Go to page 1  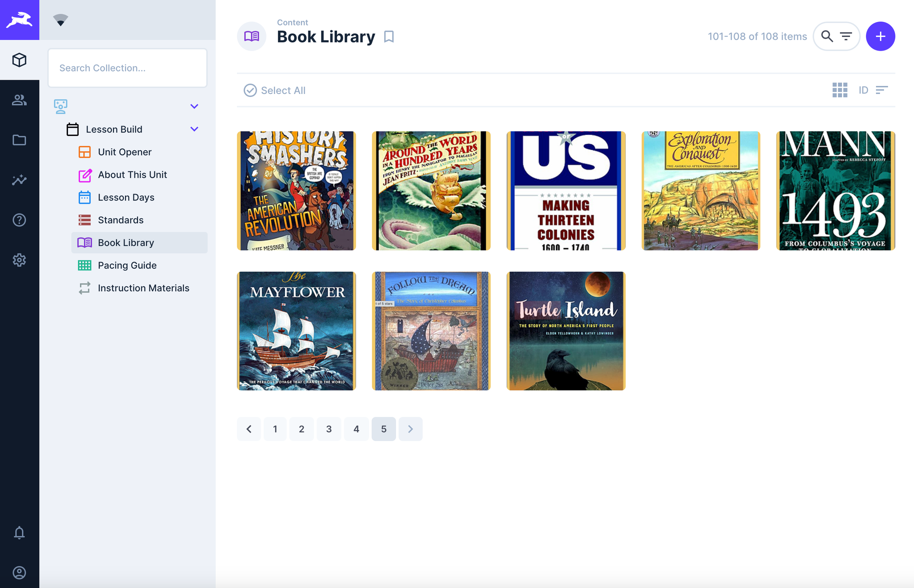(x=275, y=429)
